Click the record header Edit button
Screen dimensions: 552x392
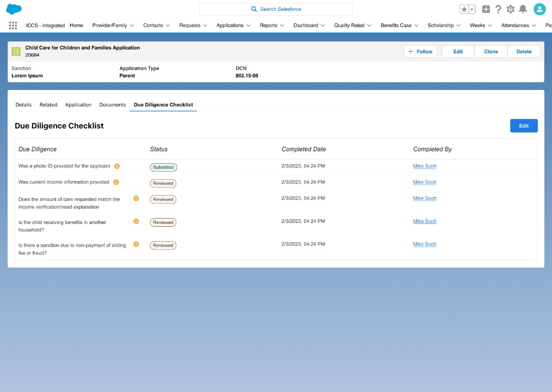[458, 51]
